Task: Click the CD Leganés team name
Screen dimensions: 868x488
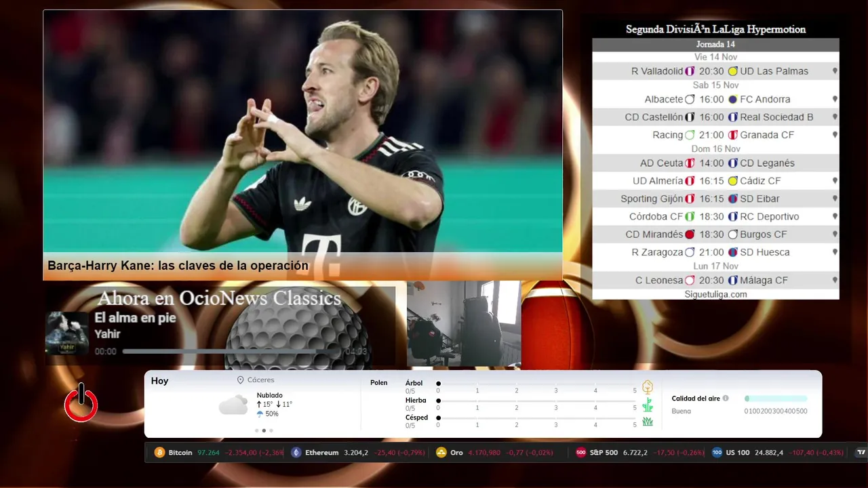Action: click(767, 163)
